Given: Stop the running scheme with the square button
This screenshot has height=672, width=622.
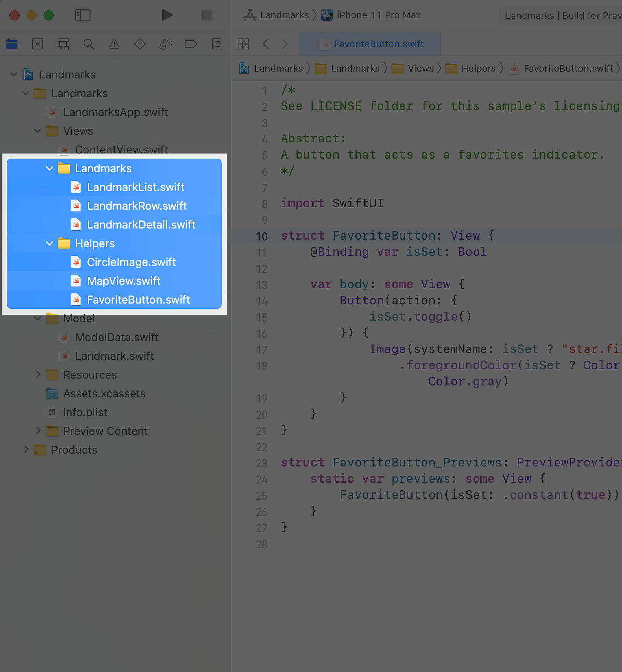Looking at the screenshot, I should [207, 15].
